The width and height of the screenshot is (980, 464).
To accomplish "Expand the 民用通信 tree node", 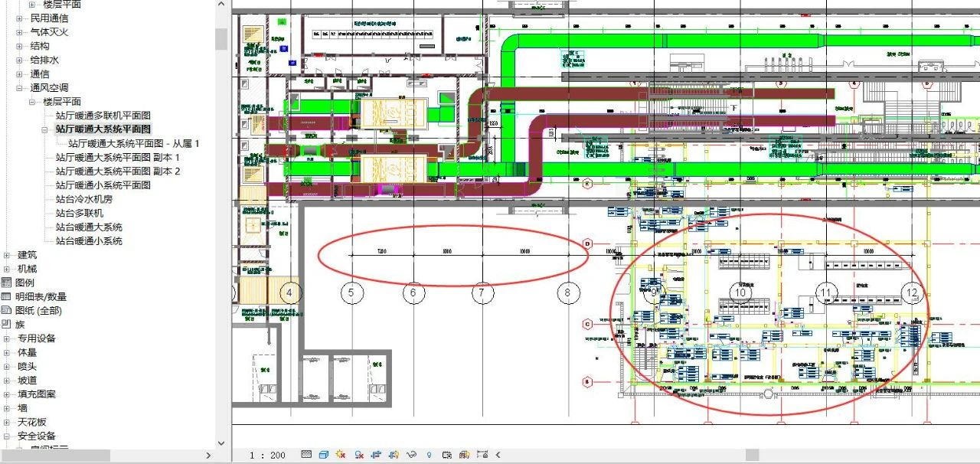I will (20, 18).
